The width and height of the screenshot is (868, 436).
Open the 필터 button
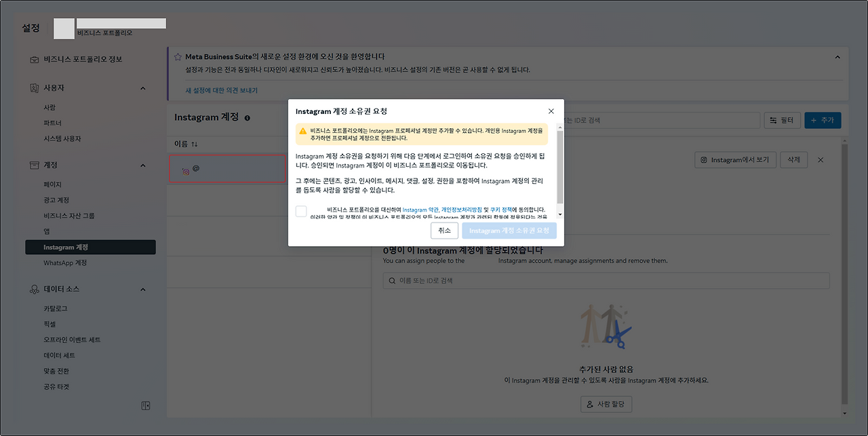(783, 121)
